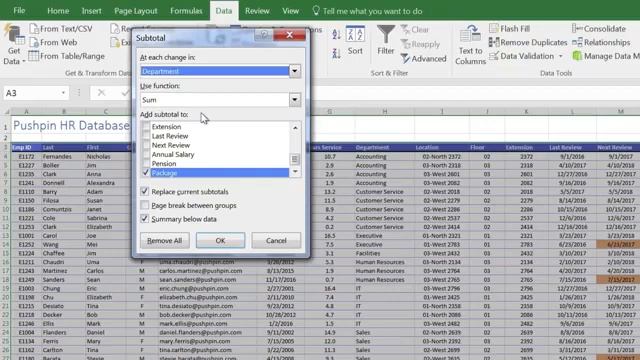Switch to the Insert tab
The height and width of the screenshot is (360, 640).
tap(91, 11)
